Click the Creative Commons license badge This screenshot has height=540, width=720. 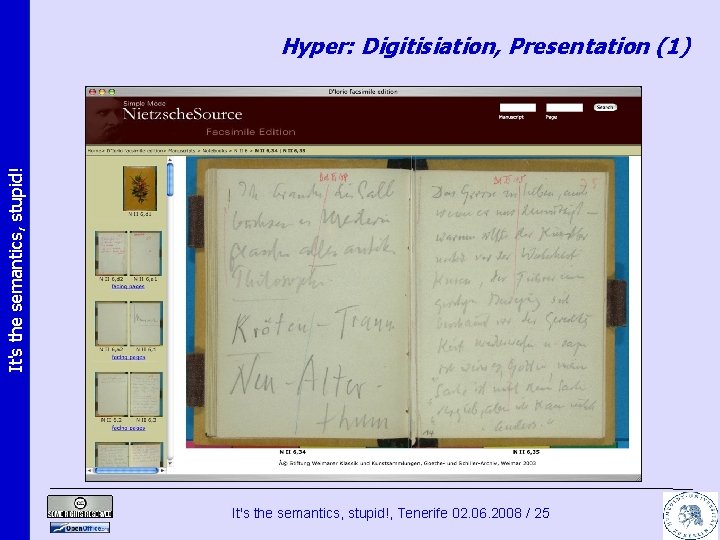80,507
